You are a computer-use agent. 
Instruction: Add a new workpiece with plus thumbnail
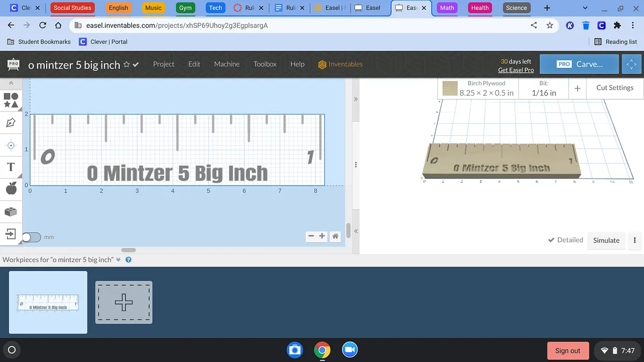click(x=124, y=302)
